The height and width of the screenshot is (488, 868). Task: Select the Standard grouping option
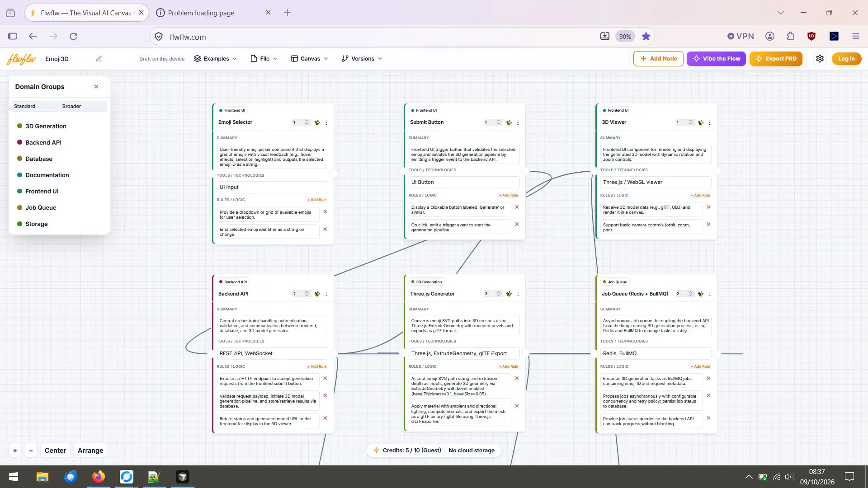[35, 106]
